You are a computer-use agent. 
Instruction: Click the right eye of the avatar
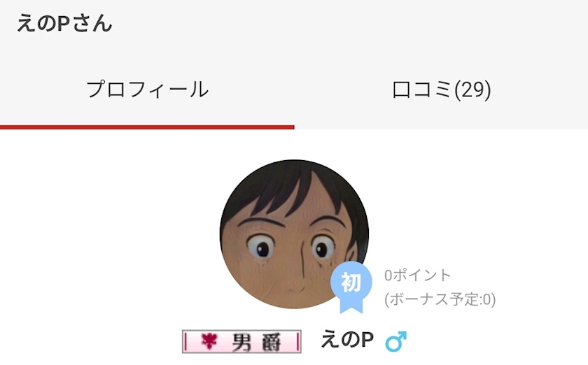[x=323, y=248]
